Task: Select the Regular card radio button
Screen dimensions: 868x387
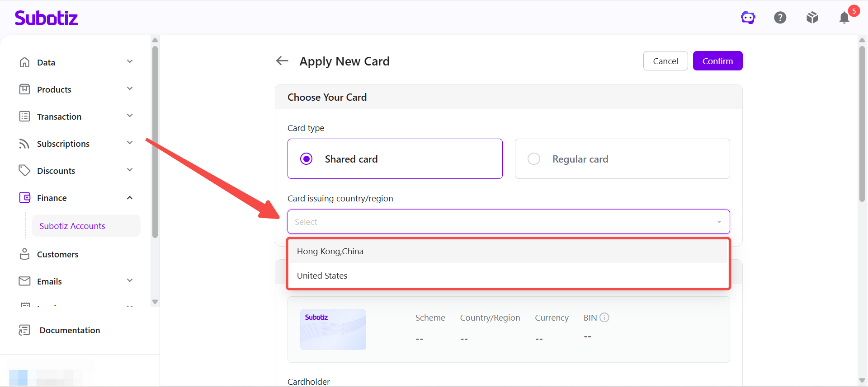Action: pyautogui.click(x=534, y=159)
